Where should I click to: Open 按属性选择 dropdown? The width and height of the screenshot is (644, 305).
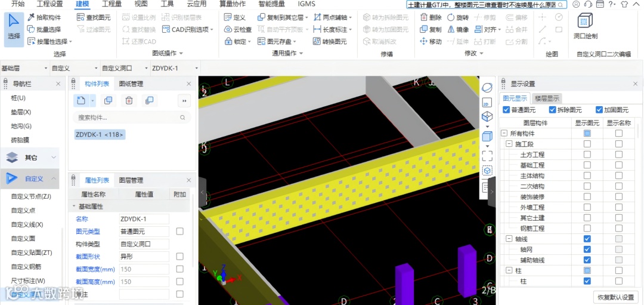pyautogui.click(x=50, y=42)
